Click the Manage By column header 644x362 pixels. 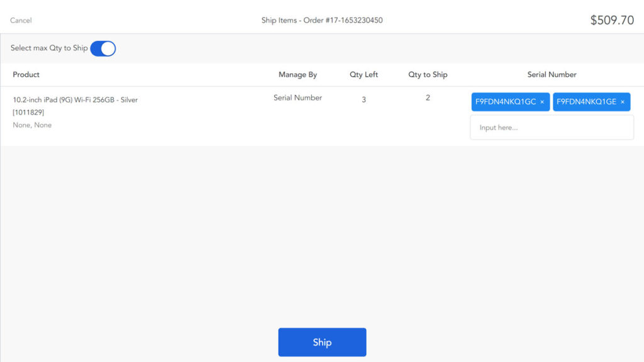pyautogui.click(x=297, y=74)
